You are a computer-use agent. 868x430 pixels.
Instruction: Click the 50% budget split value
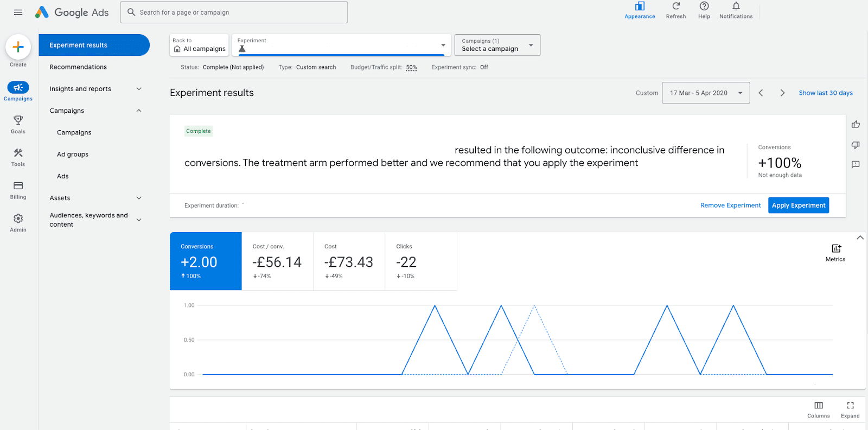(x=411, y=67)
